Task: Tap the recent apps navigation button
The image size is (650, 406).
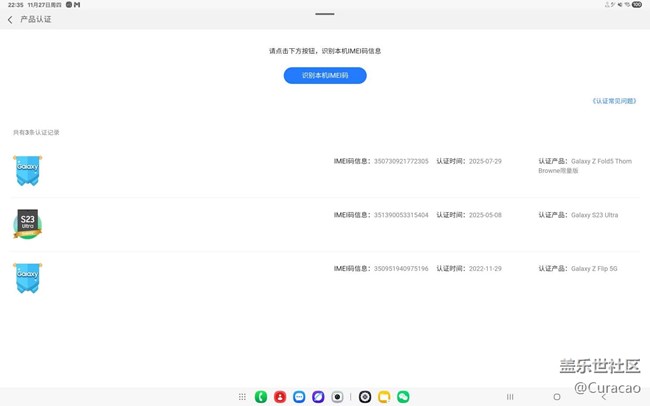Action: click(510, 397)
